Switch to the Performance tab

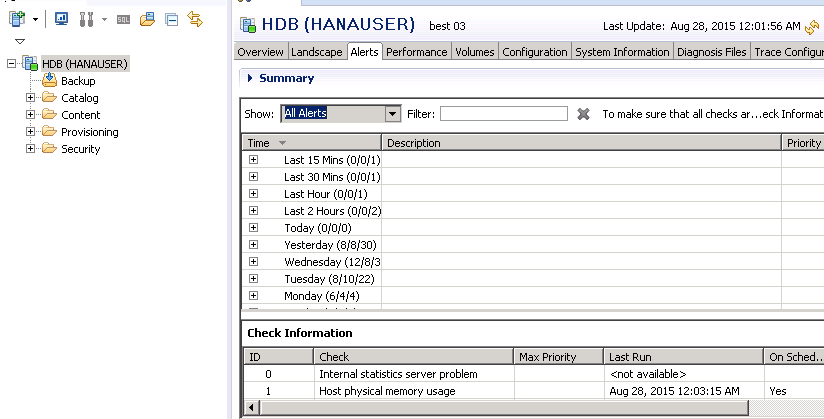tap(416, 52)
